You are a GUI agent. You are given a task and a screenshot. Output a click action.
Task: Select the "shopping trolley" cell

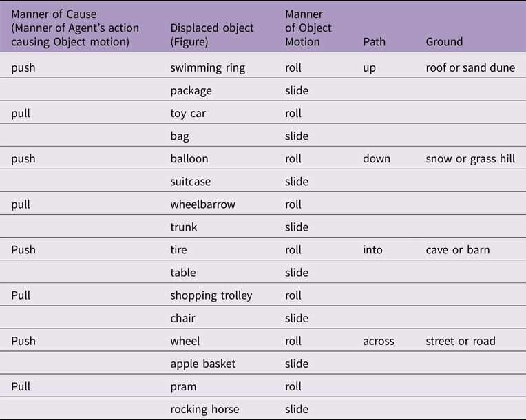pyautogui.click(x=211, y=295)
